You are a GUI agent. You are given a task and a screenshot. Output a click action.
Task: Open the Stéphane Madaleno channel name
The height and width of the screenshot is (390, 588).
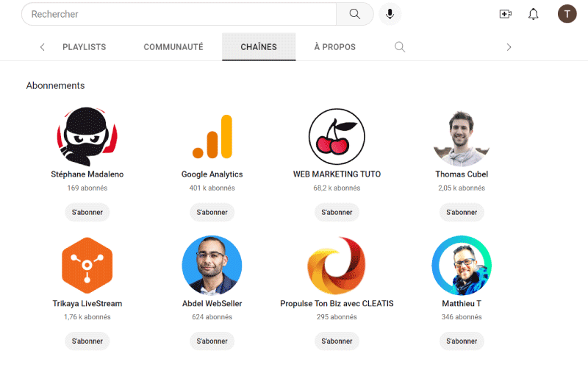point(87,174)
